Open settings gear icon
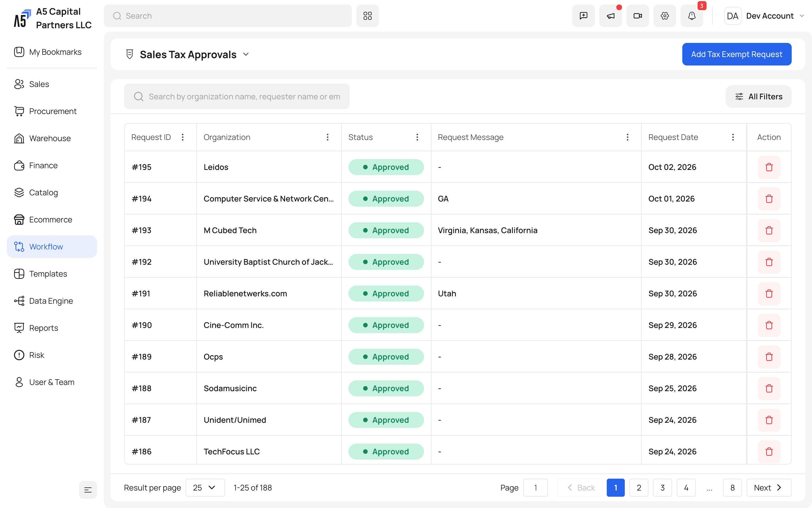Image resolution: width=812 pixels, height=508 pixels. coord(665,16)
